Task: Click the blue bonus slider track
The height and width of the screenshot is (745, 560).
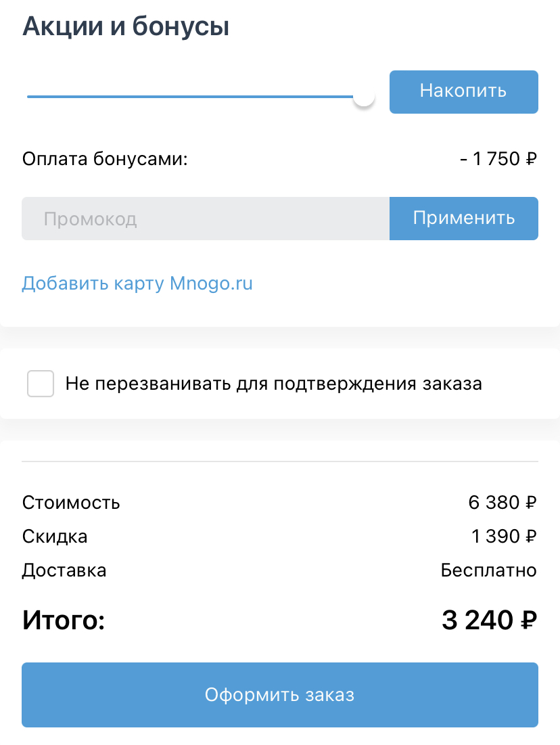Action: click(190, 97)
